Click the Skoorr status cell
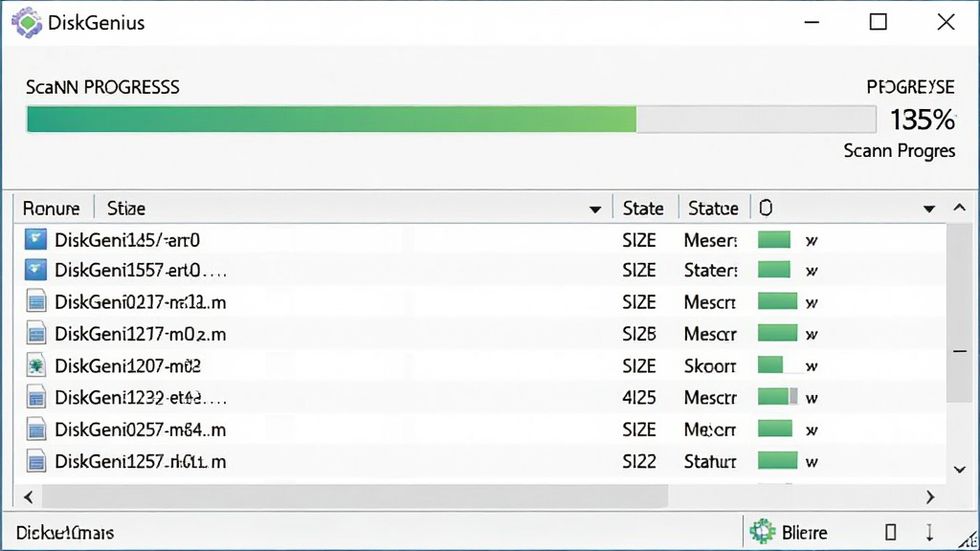This screenshot has height=551, width=980. (x=710, y=366)
